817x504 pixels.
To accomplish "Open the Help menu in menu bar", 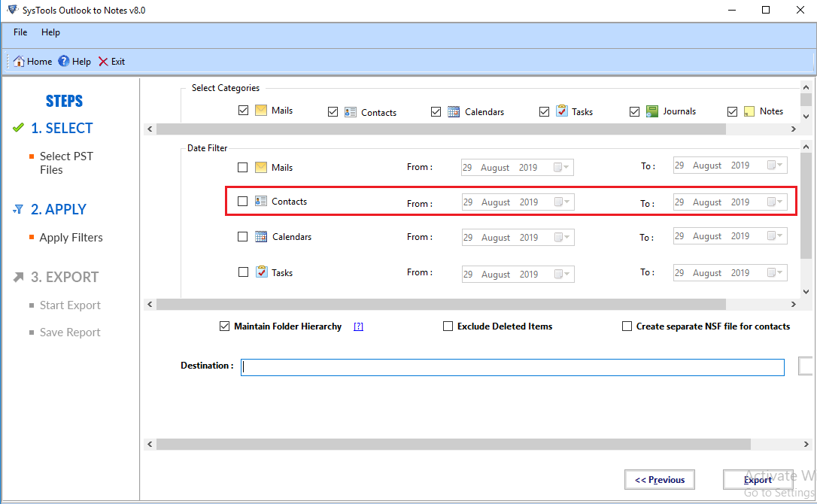I will point(50,32).
